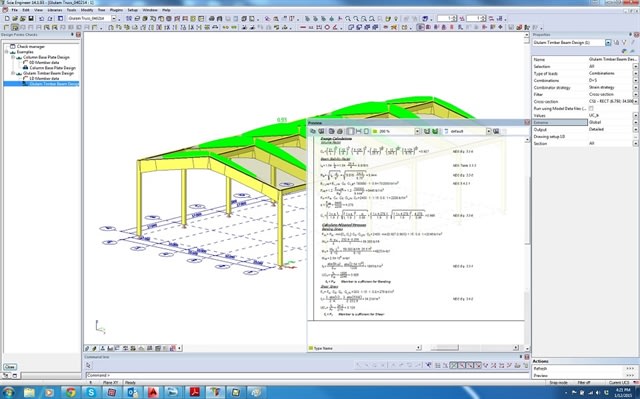
Task: Click the first icon in viewport bottom toolbar
Action: (x=87, y=348)
